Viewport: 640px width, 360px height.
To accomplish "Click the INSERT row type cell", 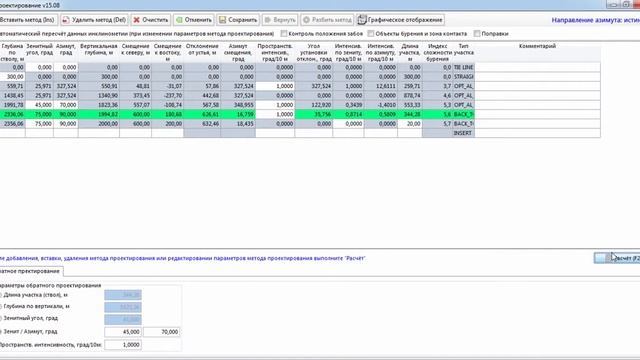I will [x=463, y=133].
